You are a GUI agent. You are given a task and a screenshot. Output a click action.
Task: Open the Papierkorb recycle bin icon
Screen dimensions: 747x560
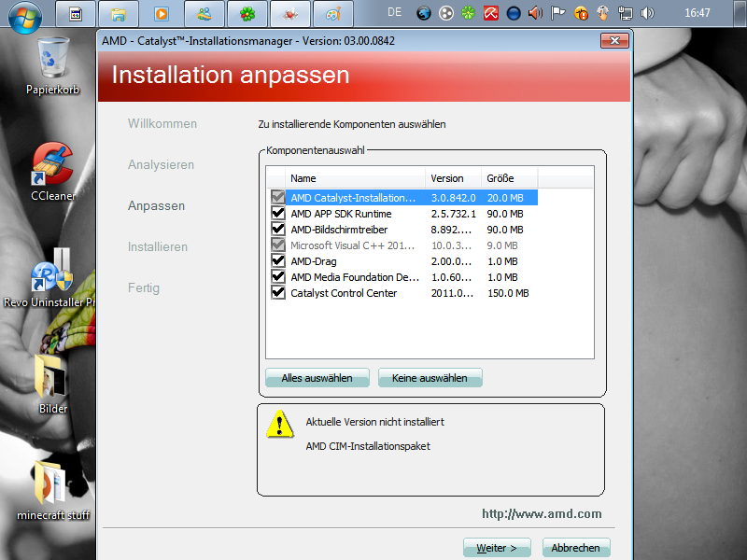click(x=53, y=65)
